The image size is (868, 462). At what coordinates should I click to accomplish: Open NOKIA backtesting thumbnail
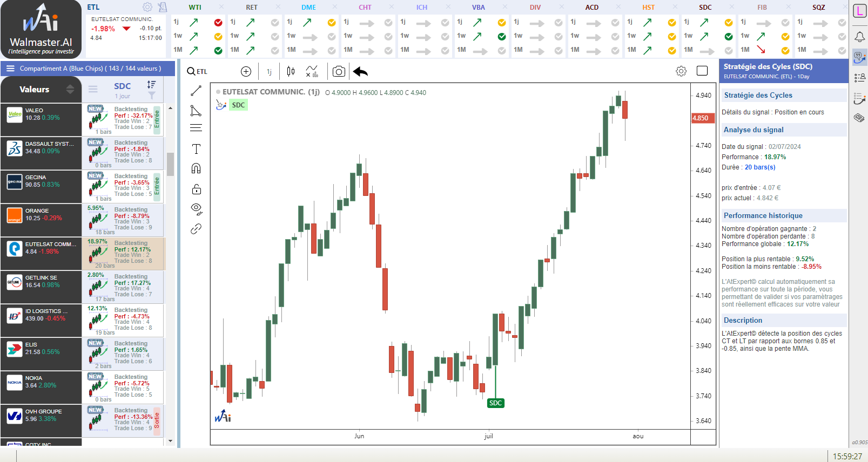point(98,386)
